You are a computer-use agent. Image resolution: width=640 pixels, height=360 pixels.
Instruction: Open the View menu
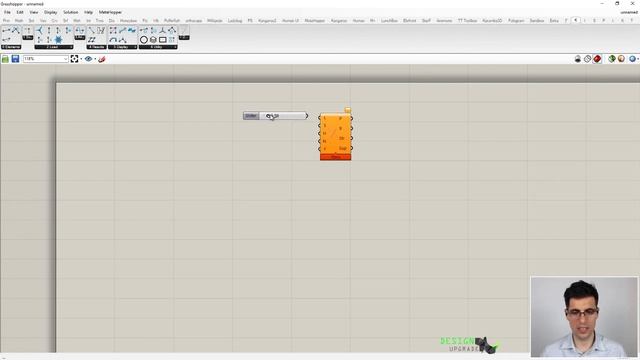tap(33, 12)
